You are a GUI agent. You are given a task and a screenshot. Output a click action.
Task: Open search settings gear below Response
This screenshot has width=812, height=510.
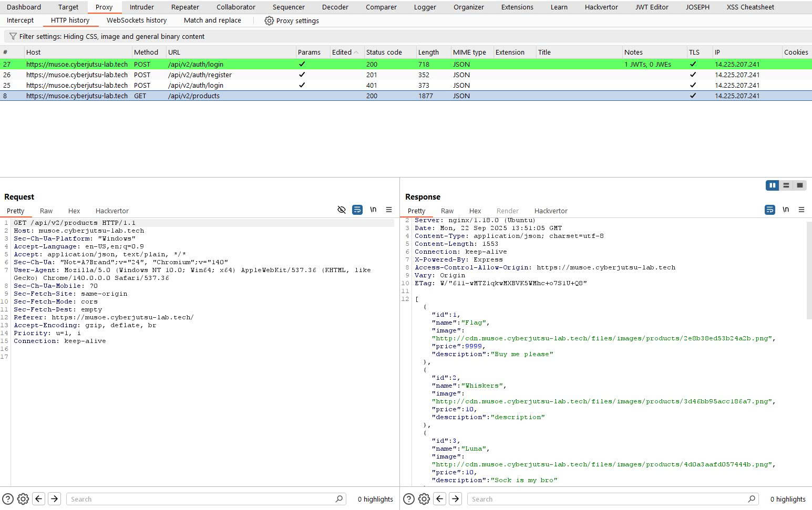pyautogui.click(x=424, y=499)
